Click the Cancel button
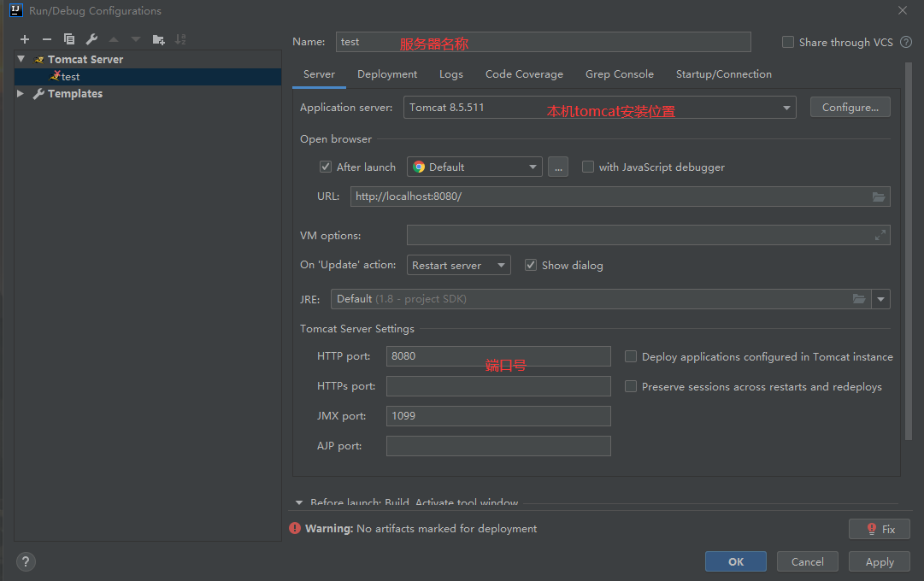 point(807,561)
